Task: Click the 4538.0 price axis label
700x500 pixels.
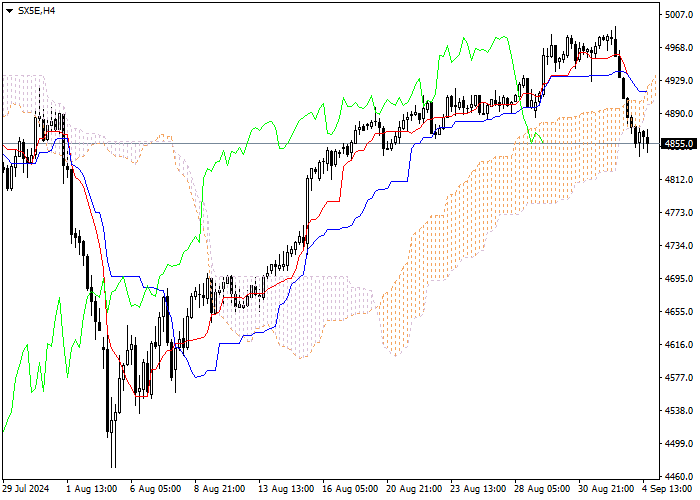Action: 679,411
